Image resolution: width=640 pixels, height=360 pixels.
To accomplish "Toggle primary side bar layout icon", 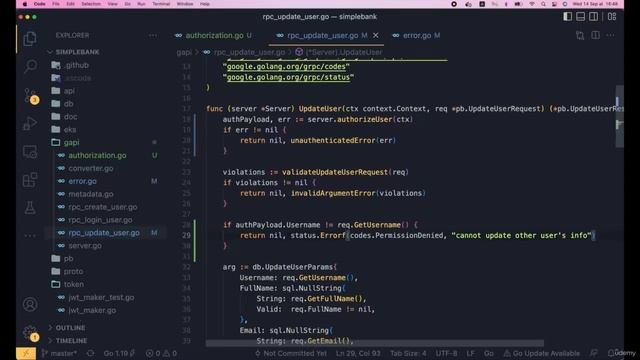I will click(567, 17).
